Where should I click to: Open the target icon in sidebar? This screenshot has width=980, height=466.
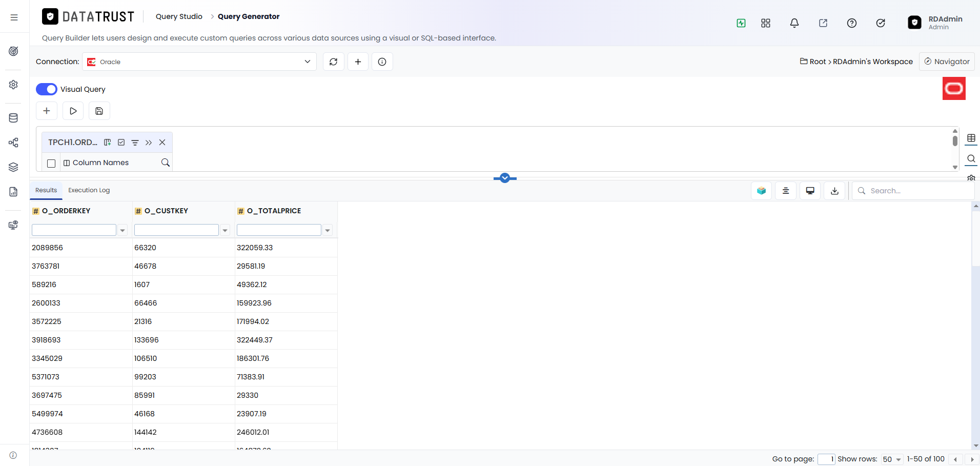pos(14,51)
